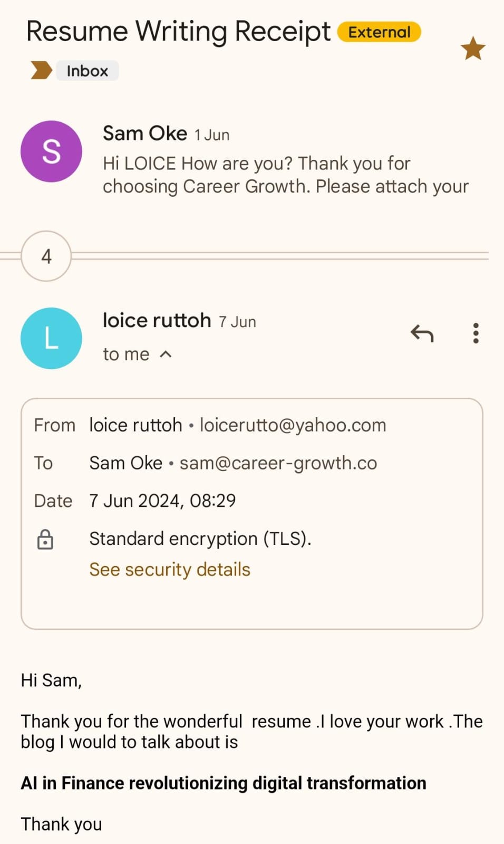Click the sam@career-growth.co recipient address
The image size is (504, 844).
(x=278, y=463)
